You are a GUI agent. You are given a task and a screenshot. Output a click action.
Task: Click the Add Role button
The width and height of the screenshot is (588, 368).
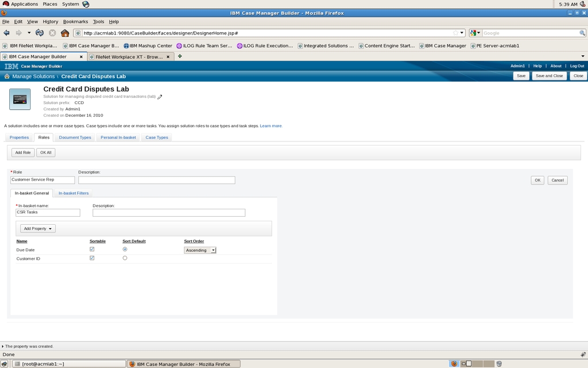[x=23, y=152]
